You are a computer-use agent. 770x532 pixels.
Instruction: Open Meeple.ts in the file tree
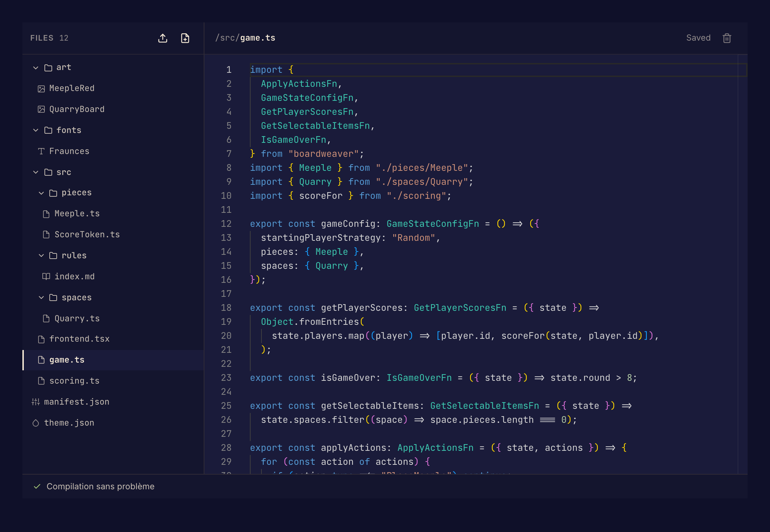(113, 213)
